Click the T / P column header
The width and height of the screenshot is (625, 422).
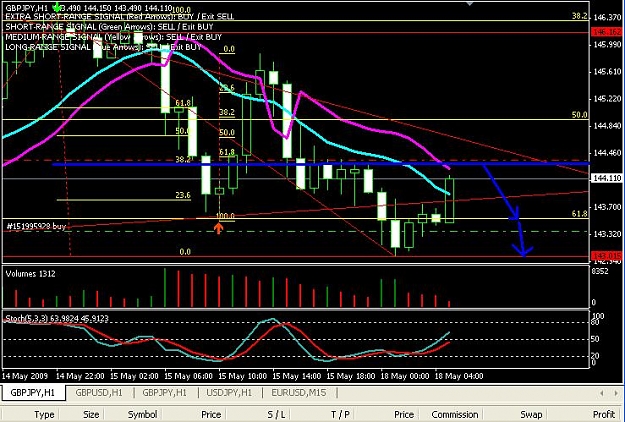pos(340,414)
